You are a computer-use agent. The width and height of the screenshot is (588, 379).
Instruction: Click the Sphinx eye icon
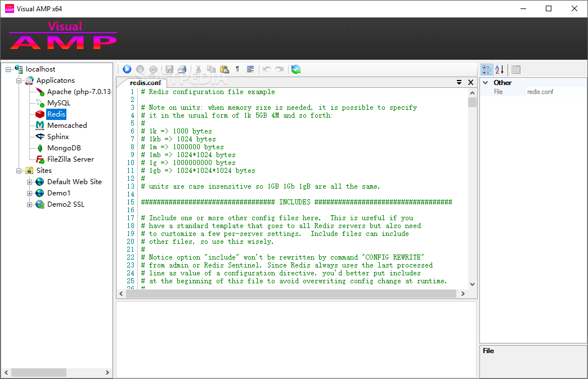[40, 137]
